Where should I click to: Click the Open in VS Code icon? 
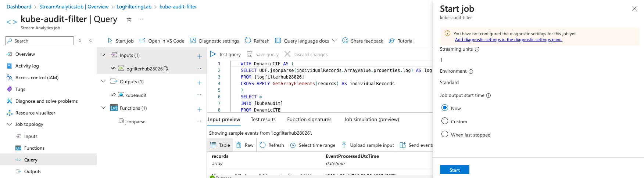tap(142, 41)
